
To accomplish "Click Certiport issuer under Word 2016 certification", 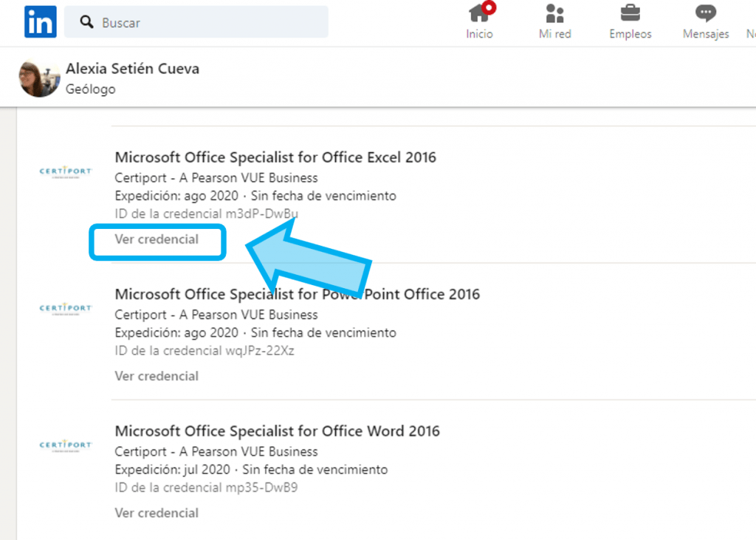I will pyautogui.click(x=216, y=451).
